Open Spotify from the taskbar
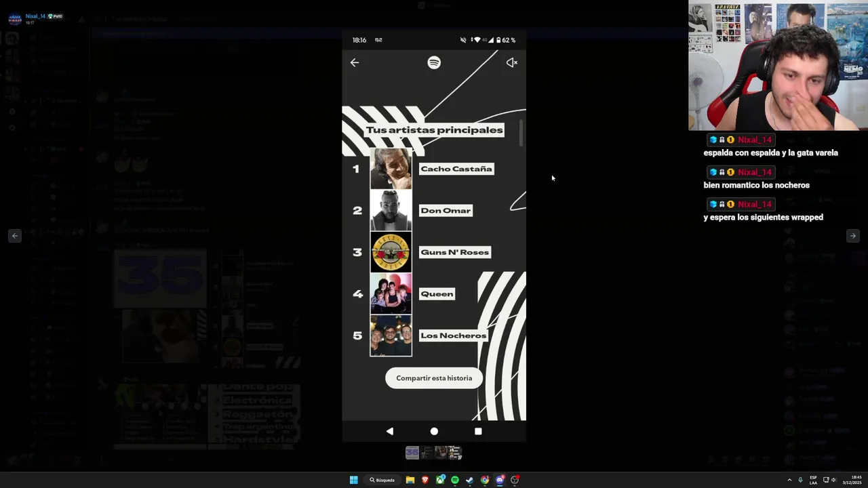Viewport: 868px width, 488px height. [455, 480]
